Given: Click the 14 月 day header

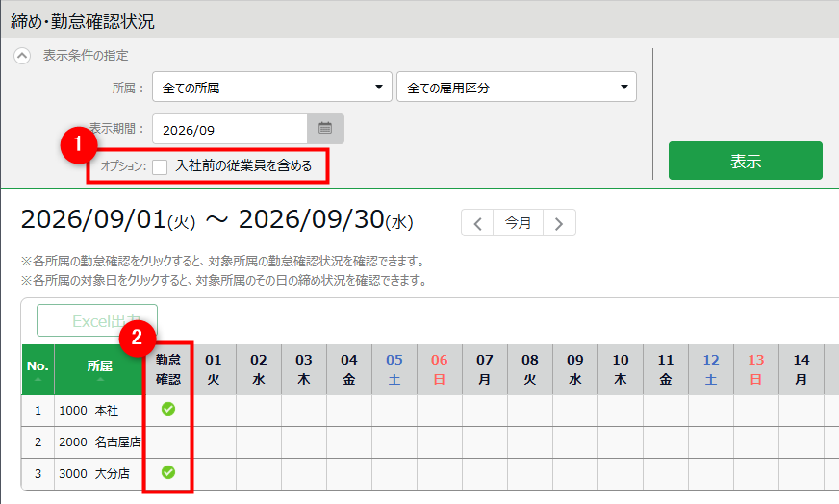Looking at the screenshot, I should (x=801, y=369).
